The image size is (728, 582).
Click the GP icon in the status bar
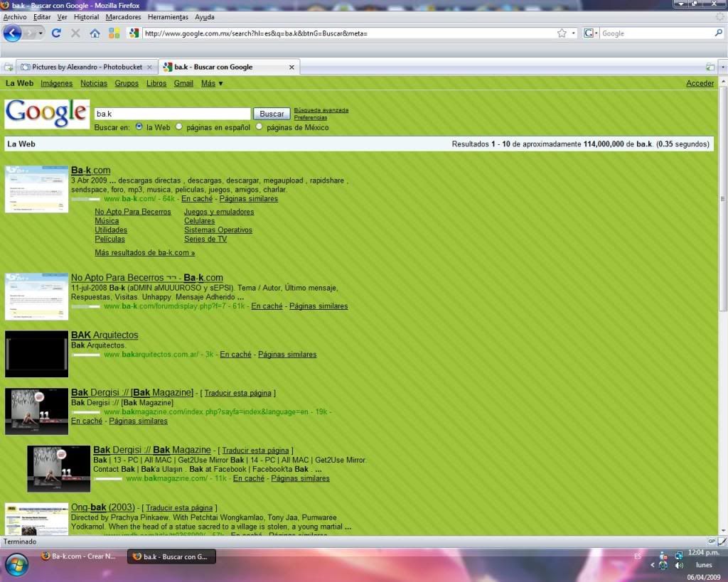coord(711,541)
